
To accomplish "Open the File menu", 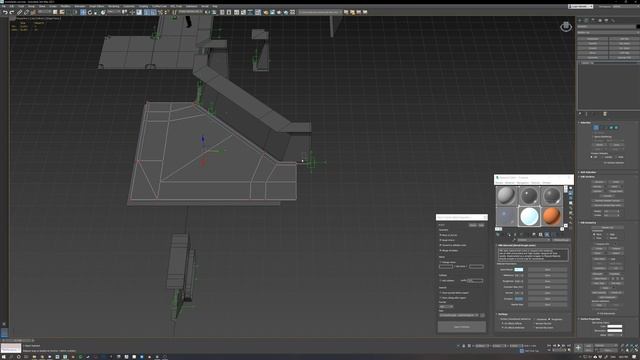I will (4, 7).
